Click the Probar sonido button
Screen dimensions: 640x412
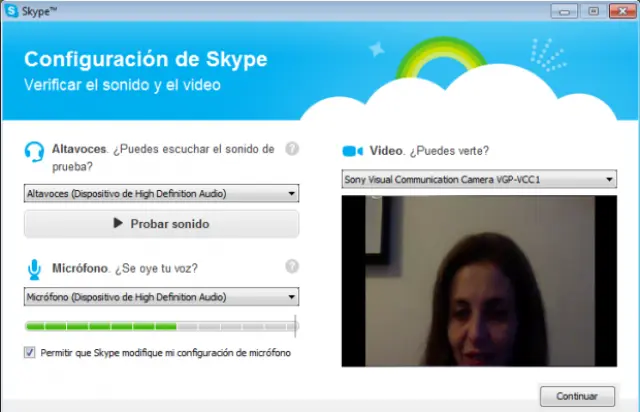pos(161,223)
